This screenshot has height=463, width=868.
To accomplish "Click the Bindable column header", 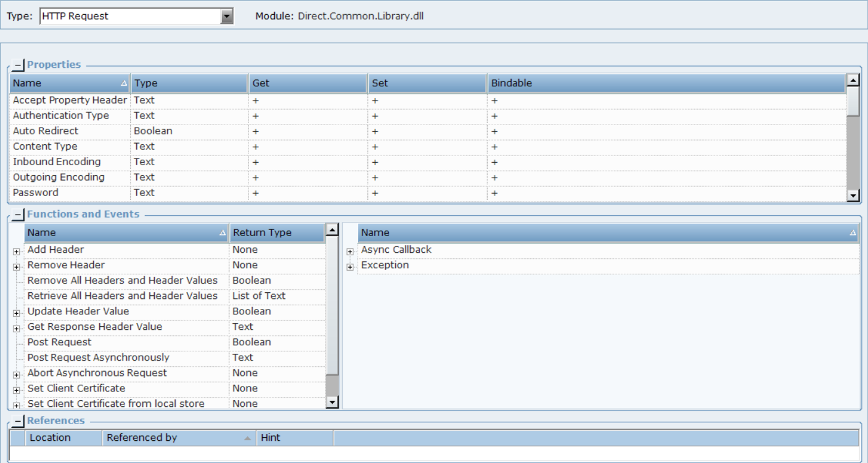I will pyautogui.click(x=666, y=83).
